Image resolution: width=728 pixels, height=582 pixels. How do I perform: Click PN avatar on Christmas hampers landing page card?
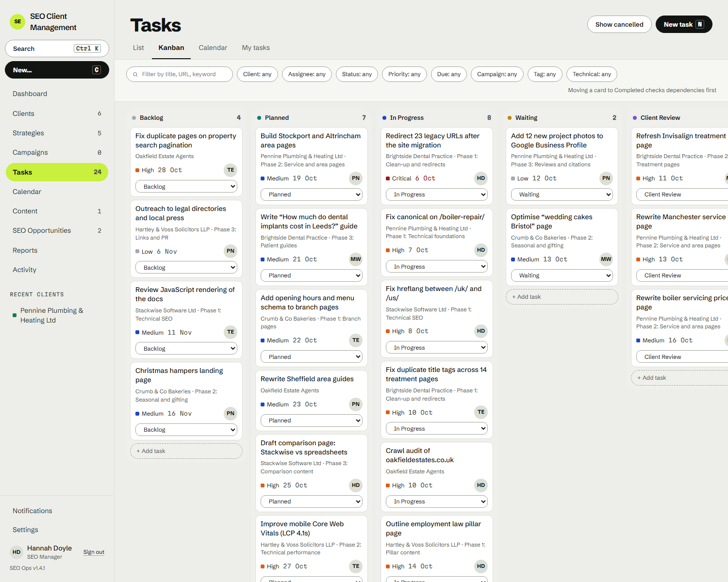231,414
